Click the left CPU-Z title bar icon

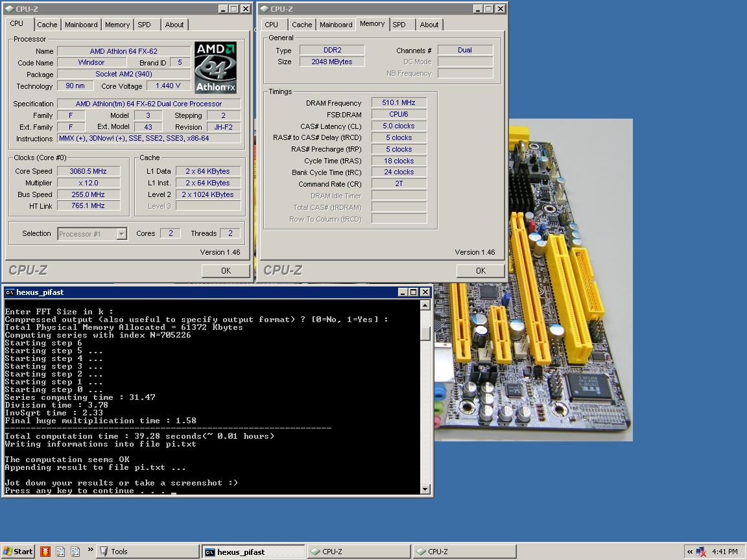coord(10,8)
